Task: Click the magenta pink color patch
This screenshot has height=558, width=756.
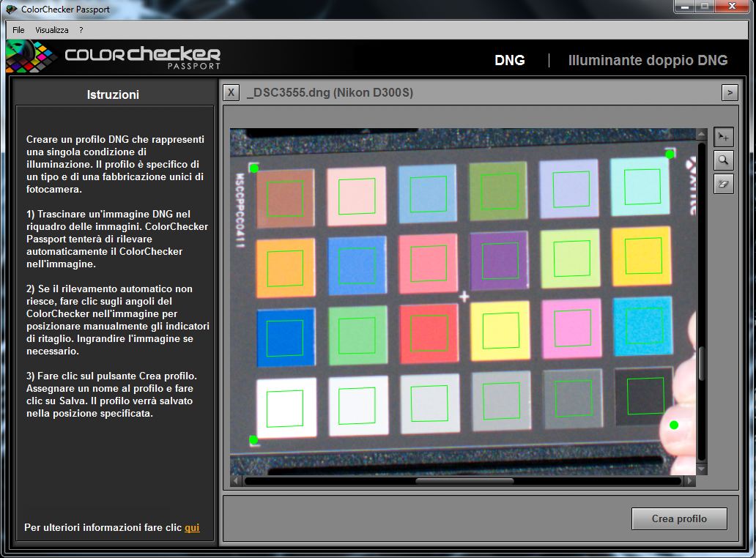Action: click(x=572, y=328)
